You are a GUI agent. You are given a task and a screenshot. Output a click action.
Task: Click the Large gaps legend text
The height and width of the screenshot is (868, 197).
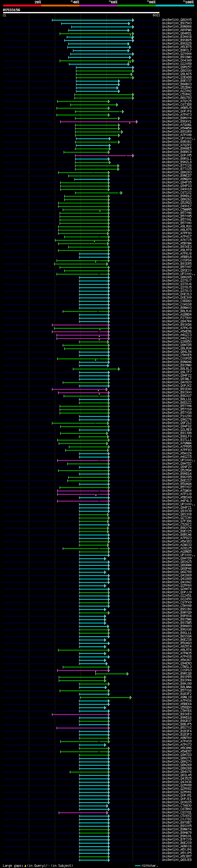[x=38, y=866]
